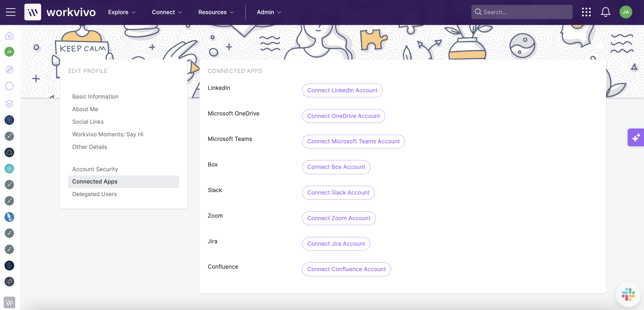The image size is (644, 310).
Task: Click the Box app label
Action: point(213,164)
